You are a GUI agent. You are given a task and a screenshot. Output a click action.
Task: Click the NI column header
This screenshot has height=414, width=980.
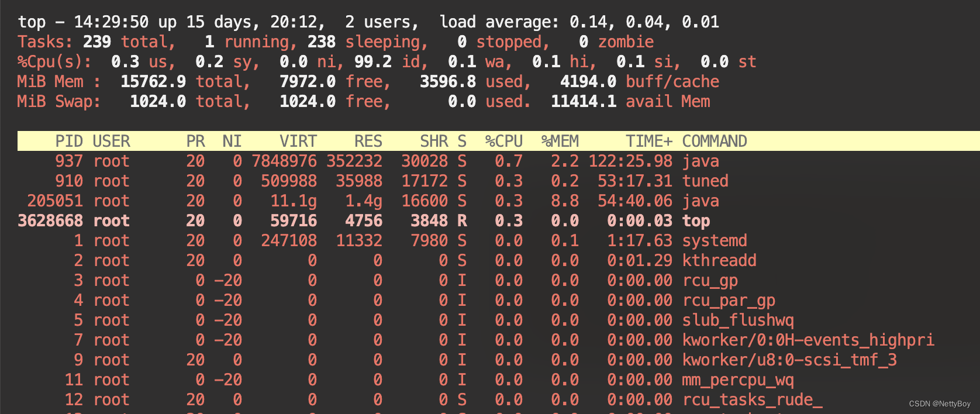coord(232,142)
